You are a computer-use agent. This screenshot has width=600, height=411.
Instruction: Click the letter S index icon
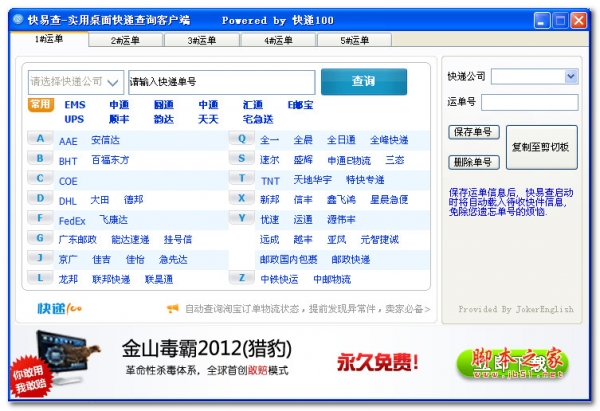(242, 158)
